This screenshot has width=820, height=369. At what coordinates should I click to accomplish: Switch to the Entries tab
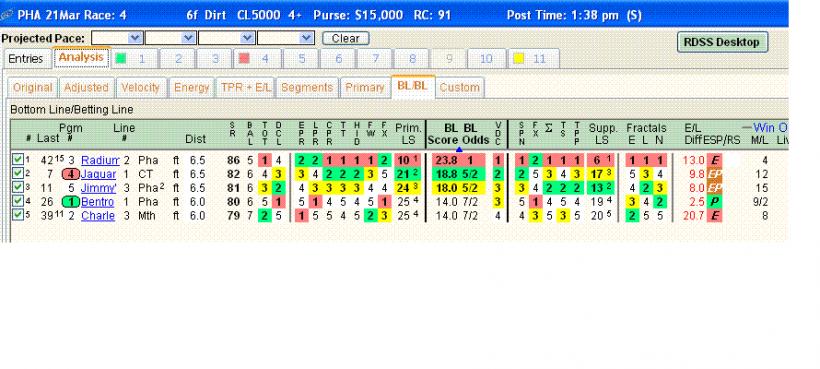point(26,59)
